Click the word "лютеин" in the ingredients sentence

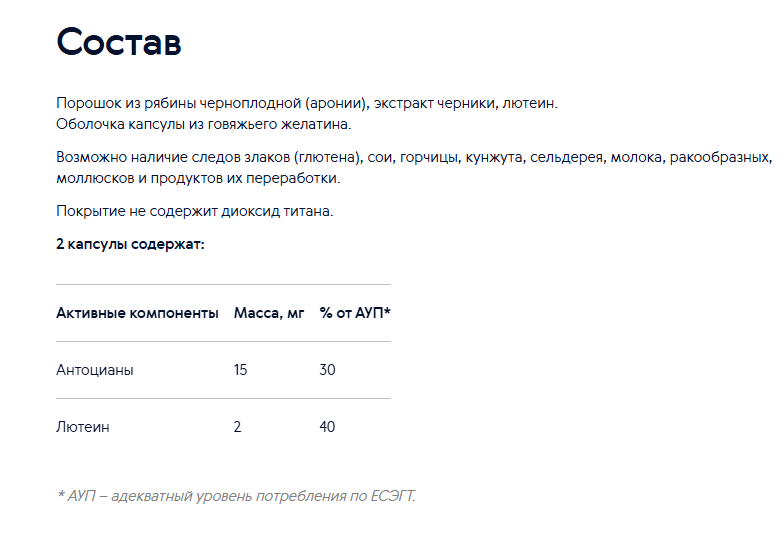528,103
